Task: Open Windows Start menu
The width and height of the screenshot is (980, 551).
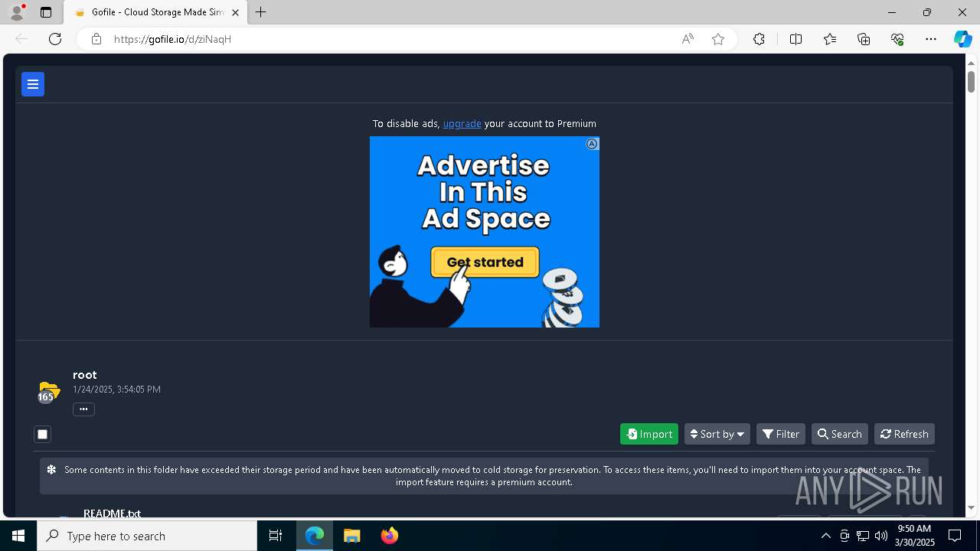Action: click(x=18, y=536)
